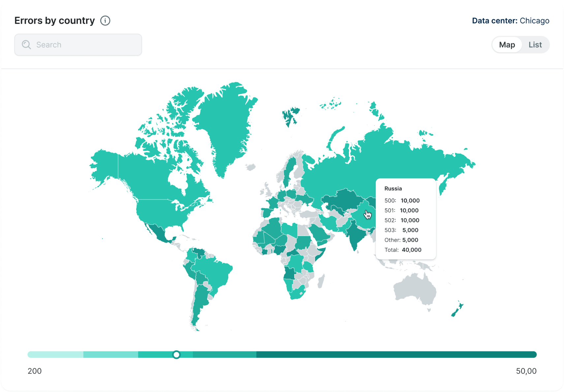Click the slider handle on the legend

[x=176, y=354]
